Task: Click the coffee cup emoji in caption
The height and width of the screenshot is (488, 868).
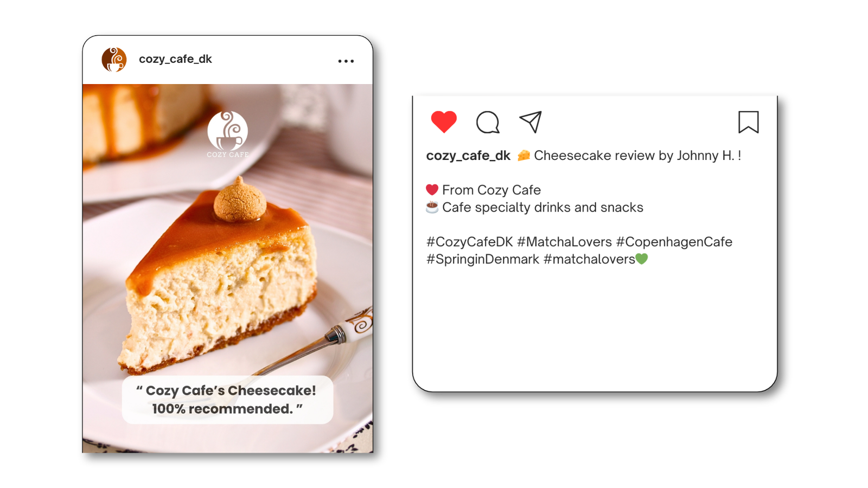Action: tap(432, 207)
